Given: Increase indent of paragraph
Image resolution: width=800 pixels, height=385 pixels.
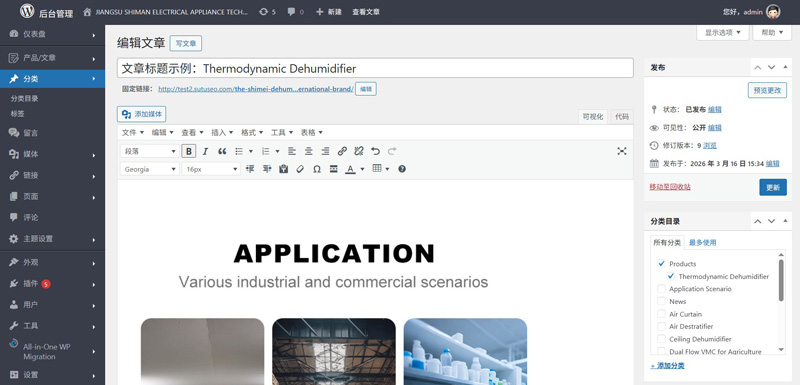Looking at the screenshot, I should point(267,169).
